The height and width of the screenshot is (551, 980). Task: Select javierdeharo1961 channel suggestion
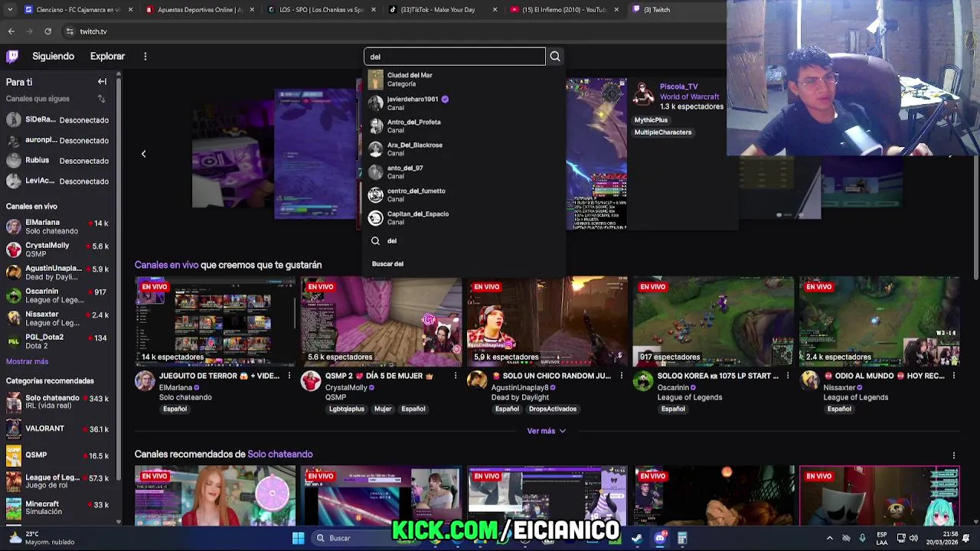[465, 103]
